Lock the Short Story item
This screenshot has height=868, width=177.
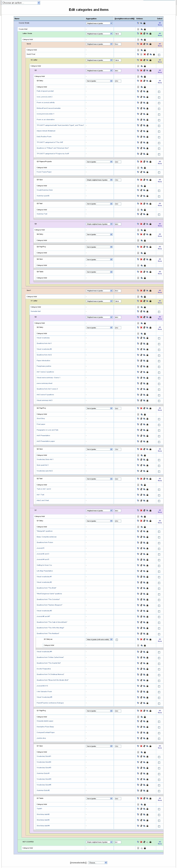click(147, 419)
